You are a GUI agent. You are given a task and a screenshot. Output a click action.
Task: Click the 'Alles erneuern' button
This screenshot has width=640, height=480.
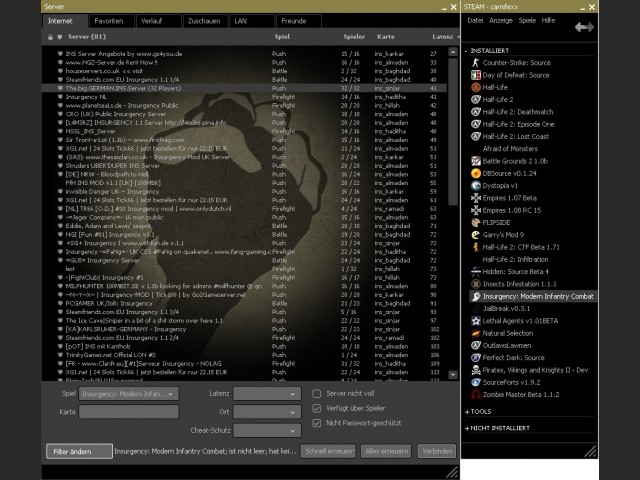pos(386,451)
